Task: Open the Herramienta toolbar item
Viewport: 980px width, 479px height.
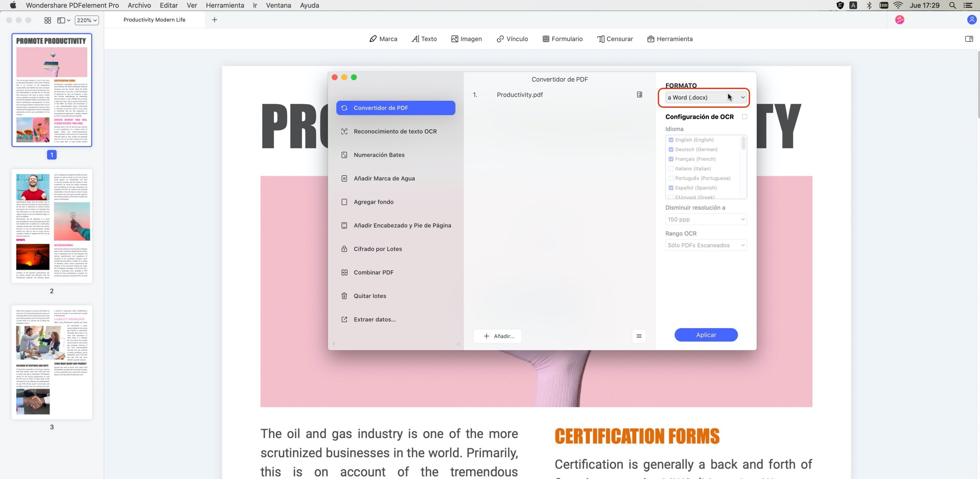Action: coord(670,38)
